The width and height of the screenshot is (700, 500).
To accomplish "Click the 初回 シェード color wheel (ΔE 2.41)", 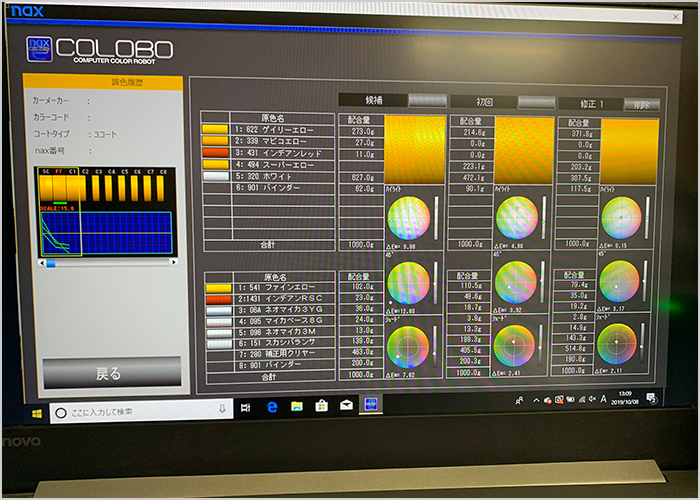I will tap(514, 346).
